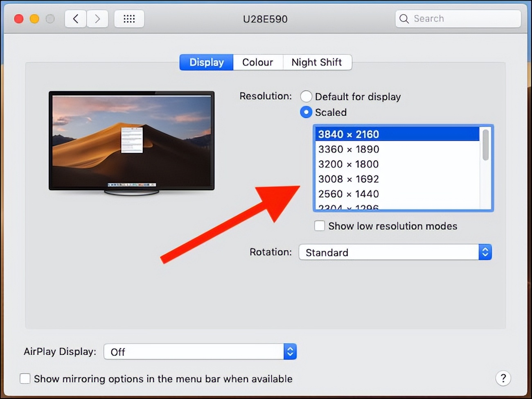Open help via the question mark icon
Screen dimensions: 532x399
coord(503,379)
